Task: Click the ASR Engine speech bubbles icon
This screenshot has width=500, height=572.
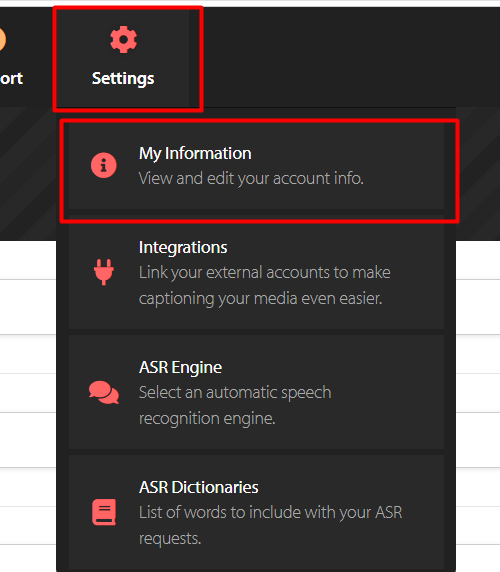Action: click(104, 392)
